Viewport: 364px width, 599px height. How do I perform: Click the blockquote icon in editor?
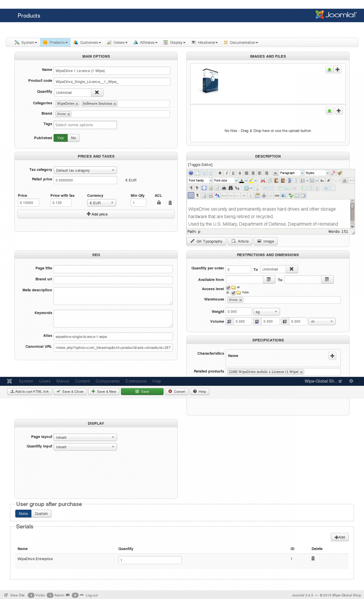pyautogui.click(x=275, y=173)
